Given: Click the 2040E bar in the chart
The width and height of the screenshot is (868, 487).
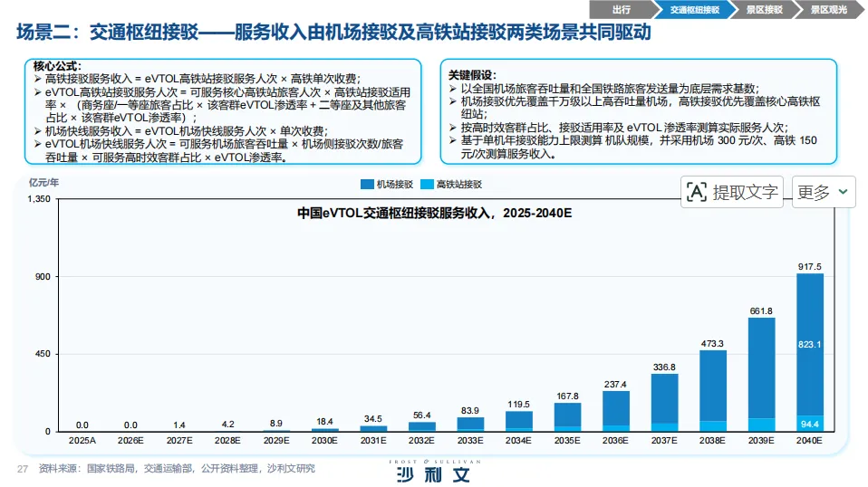Looking at the screenshot, I should click(x=810, y=352).
